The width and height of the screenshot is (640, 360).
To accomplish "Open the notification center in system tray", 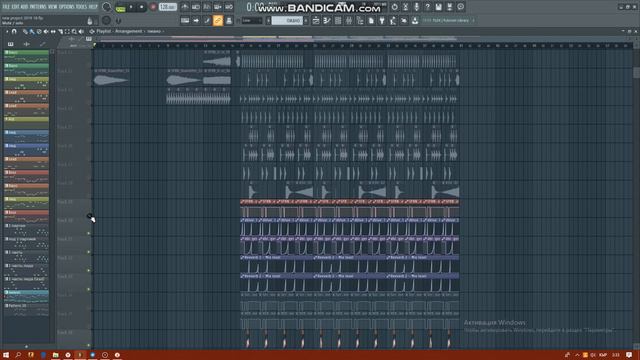I will pos(629,355).
